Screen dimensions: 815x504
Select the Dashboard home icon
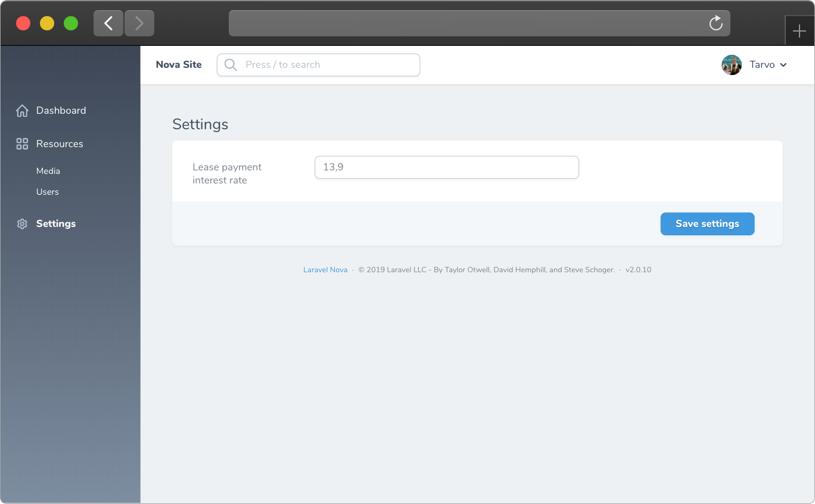point(22,110)
